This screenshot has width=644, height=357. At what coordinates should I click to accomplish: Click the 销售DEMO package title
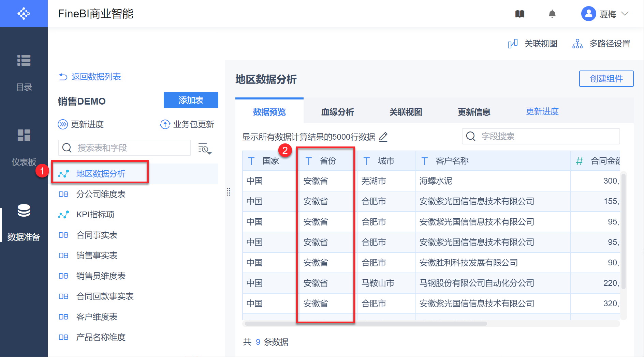82,101
